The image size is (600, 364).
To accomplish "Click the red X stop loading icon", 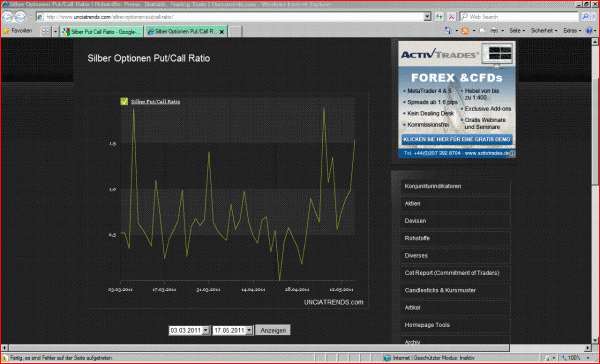I will (x=451, y=16).
